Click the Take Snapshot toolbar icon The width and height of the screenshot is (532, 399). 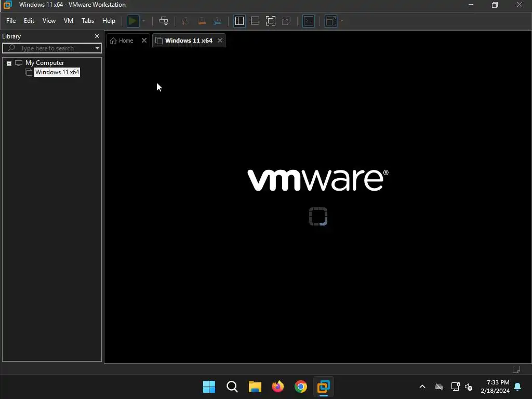185,21
